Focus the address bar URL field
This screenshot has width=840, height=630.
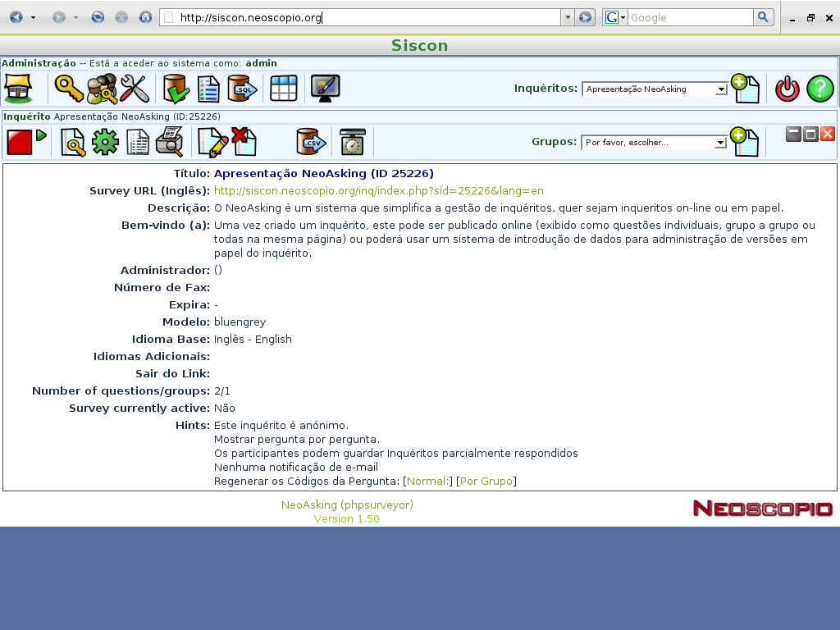click(x=360, y=18)
